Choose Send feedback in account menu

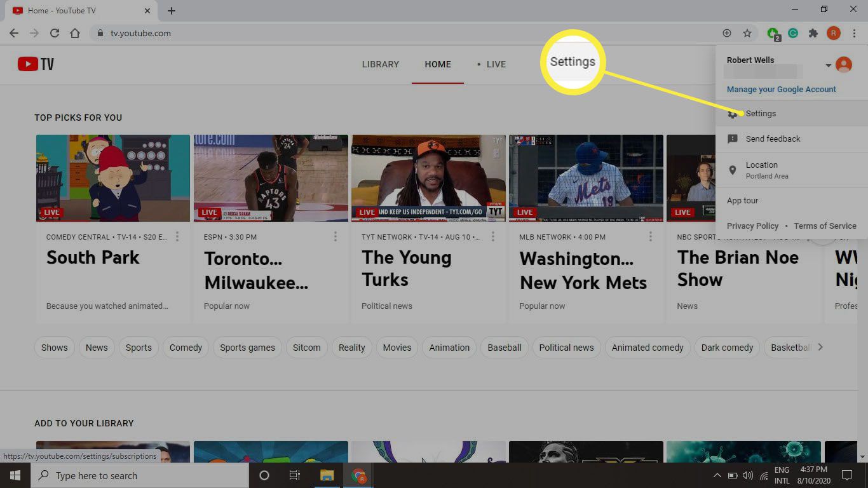click(x=792, y=139)
